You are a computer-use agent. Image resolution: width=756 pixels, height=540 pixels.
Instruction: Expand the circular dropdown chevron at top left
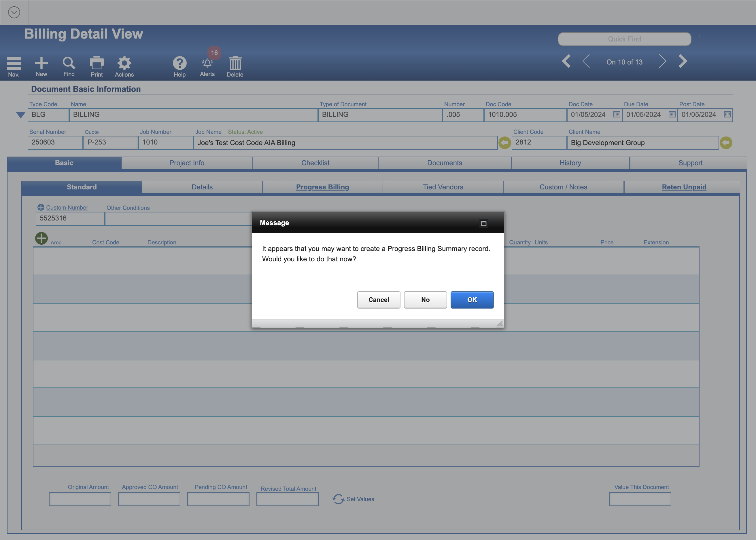pyautogui.click(x=14, y=12)
